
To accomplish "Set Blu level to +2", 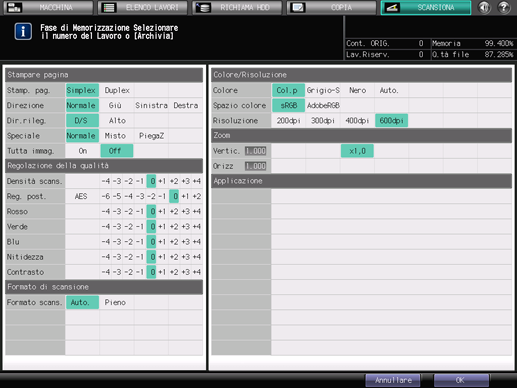I will click(174, 242).
